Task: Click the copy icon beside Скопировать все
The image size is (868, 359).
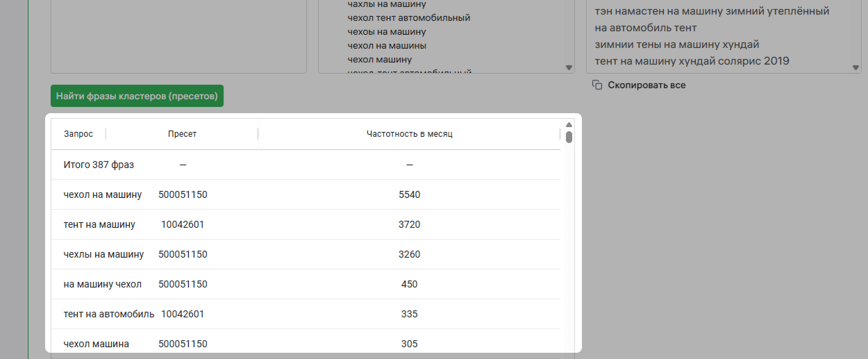Action: tap(596, 85)
